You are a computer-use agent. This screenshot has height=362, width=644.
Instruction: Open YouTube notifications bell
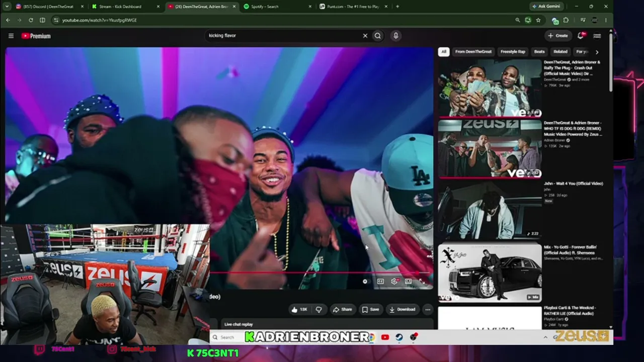[x=581, y=36]
